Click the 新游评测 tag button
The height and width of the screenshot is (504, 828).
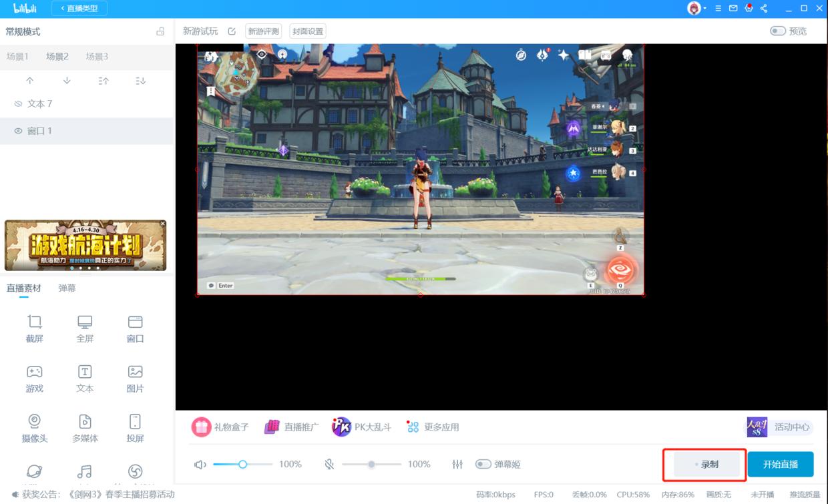263,31
